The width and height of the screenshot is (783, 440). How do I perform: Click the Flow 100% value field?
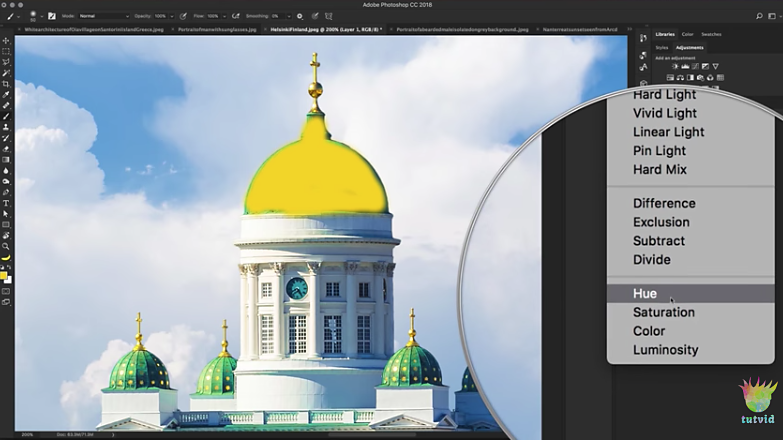[213, 16]
